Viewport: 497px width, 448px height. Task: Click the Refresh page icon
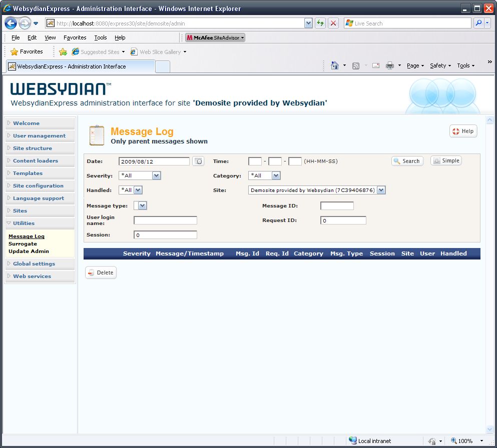click(320, 23)
